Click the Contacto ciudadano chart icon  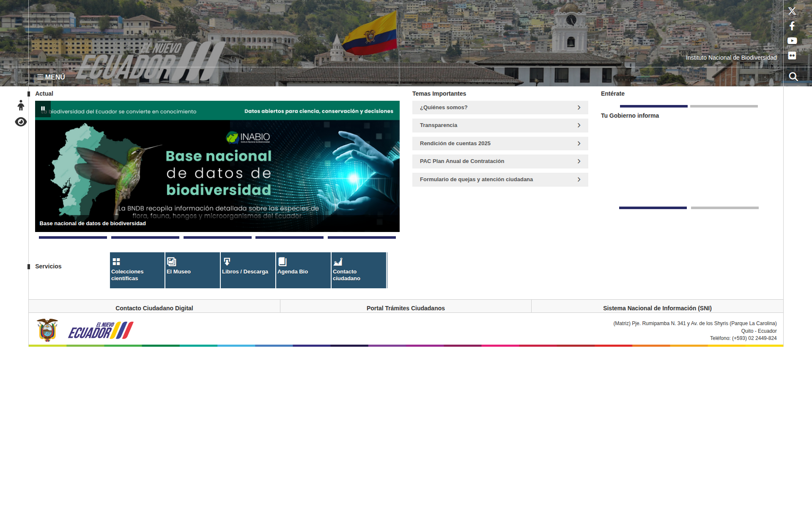(x=338, y=262)
